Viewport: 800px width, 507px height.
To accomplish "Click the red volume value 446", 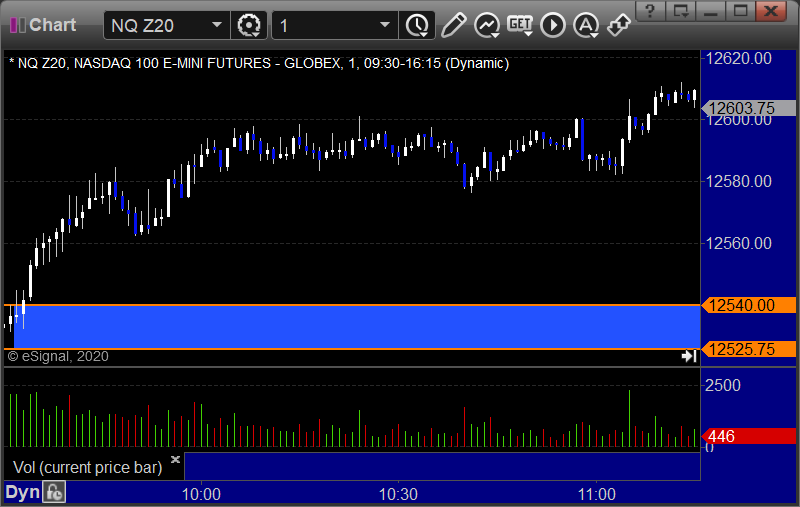I will tap(748, 436).
